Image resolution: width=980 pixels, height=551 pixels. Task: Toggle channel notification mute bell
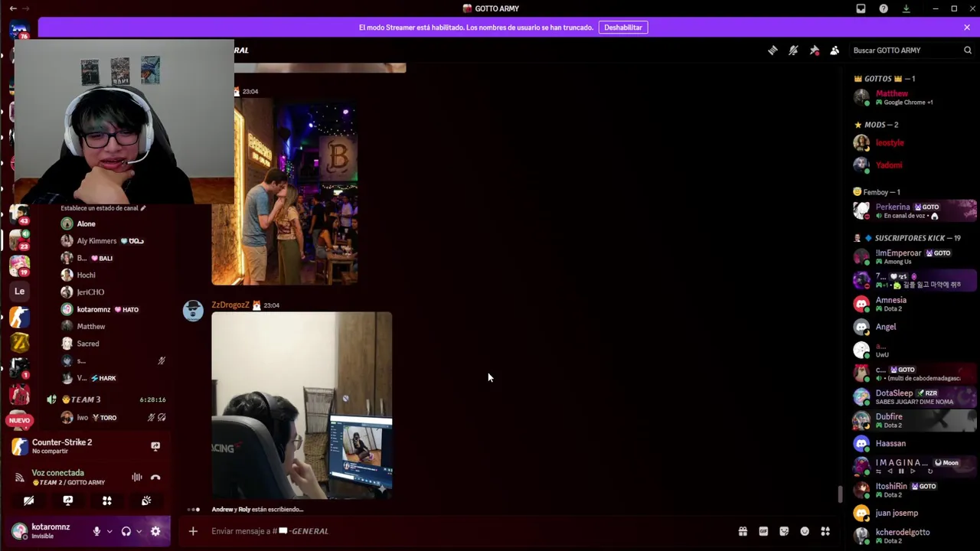pyautogui.click(x=793, y=51)
